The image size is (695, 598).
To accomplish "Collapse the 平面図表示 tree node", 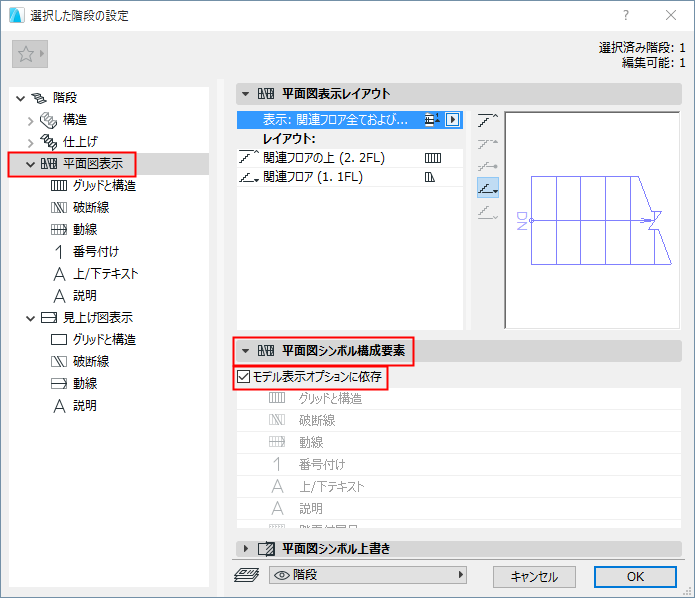I will click(31, 164).
